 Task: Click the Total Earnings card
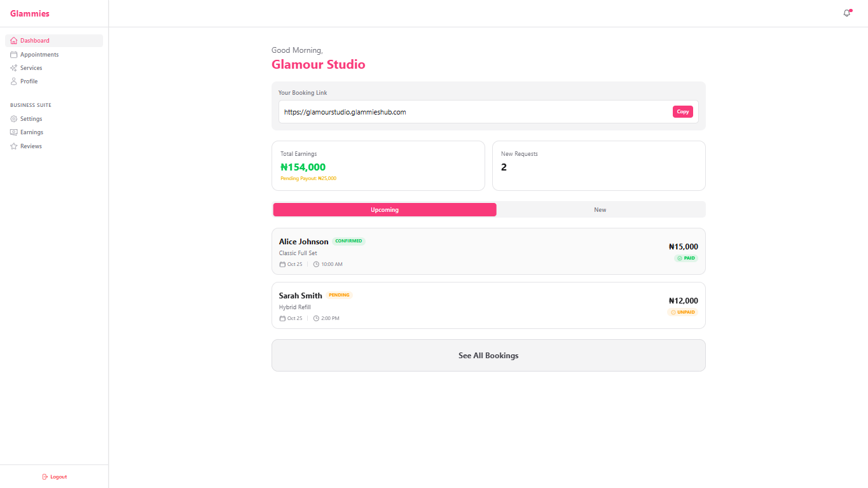[378, 165]
